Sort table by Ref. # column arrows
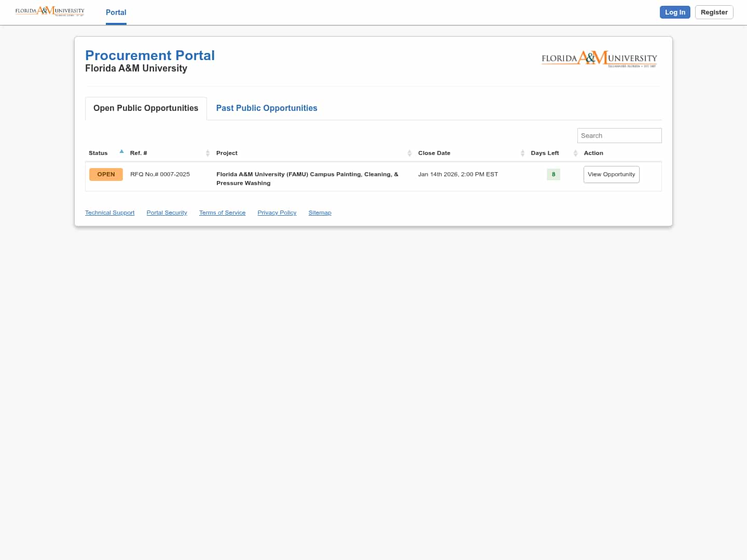Image resolution: width=747 pixels, height=560 pixels. tap(208, 153)
